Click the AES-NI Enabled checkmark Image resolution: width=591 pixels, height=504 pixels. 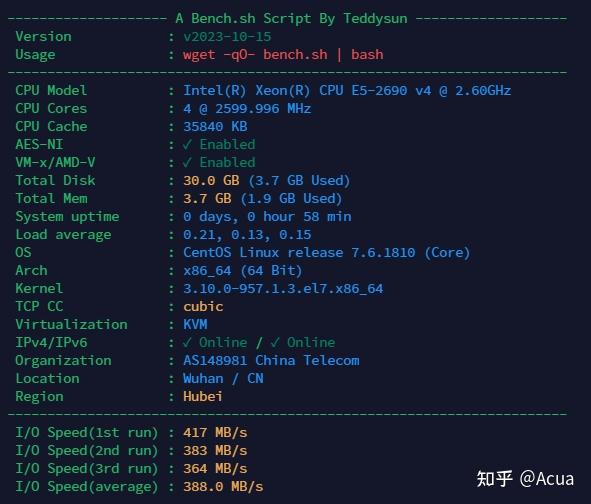(x=187, y=144)
